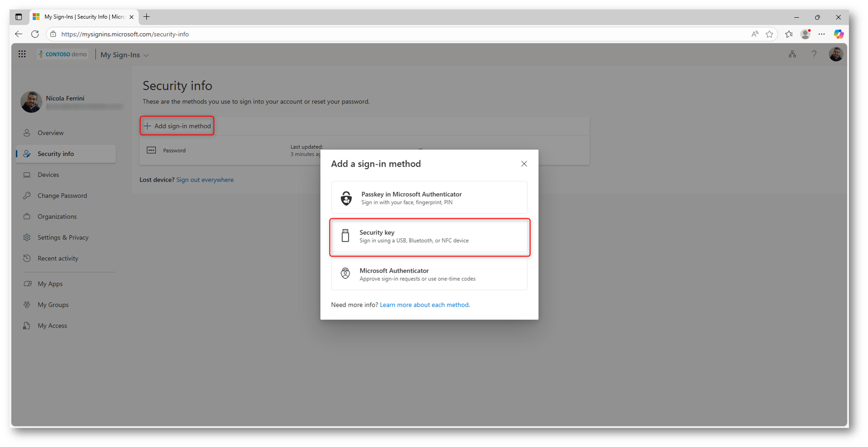Select the Microsoft Authenticator method
The width and height of the screenshot is (868, 447).
(429, 274)
